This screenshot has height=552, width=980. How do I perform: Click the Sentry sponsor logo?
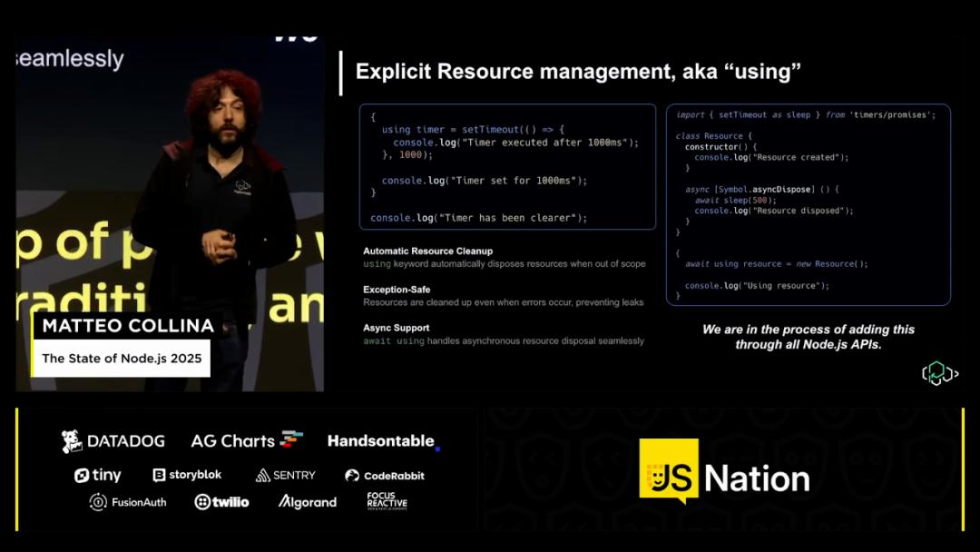(285, 475)
